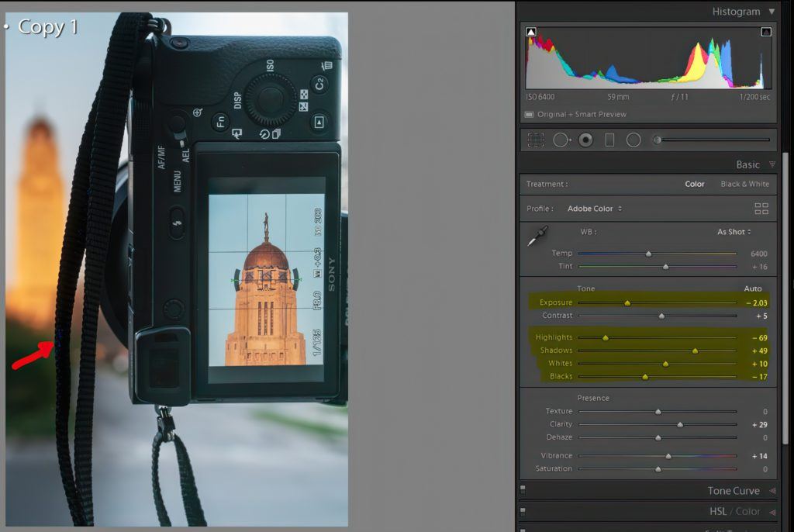This screenshot has height=532, width=794.
Task: Click the Exposure slider handle
Action: [627, 303]
